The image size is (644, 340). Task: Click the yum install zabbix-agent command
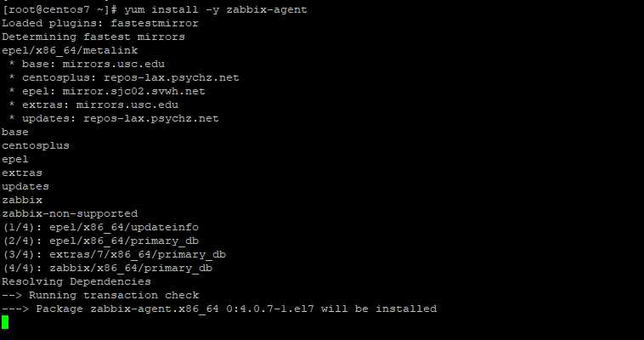(x=216, y=9)
